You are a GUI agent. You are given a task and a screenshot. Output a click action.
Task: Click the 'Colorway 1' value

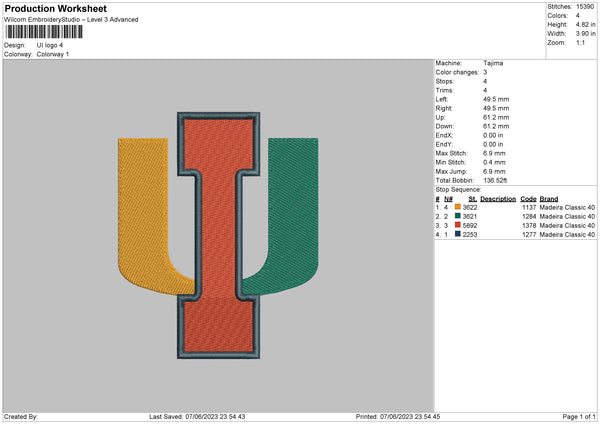[53, 54]
